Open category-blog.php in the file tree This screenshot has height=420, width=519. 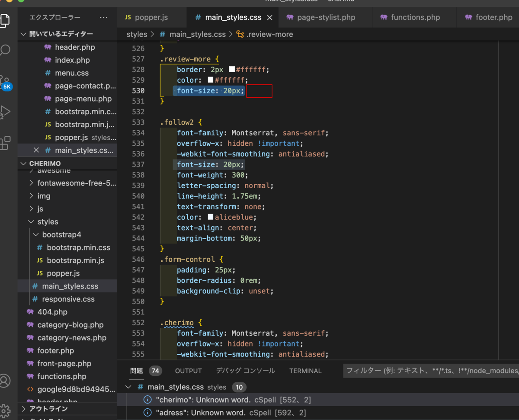coord(70,325)
